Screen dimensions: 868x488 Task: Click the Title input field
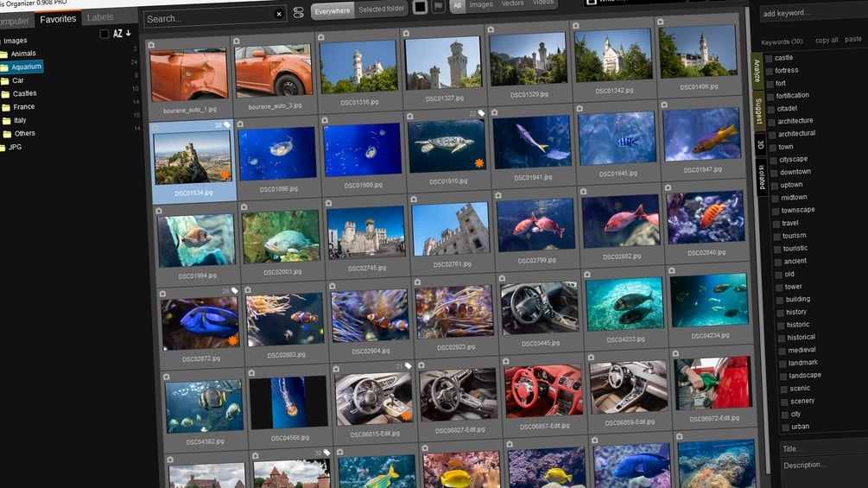[824, 448]
